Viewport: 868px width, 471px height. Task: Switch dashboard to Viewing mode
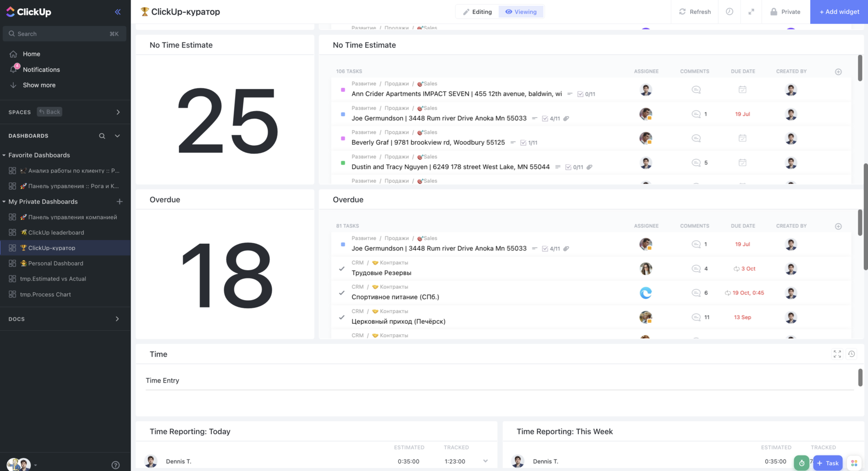[x=521, y=12]
